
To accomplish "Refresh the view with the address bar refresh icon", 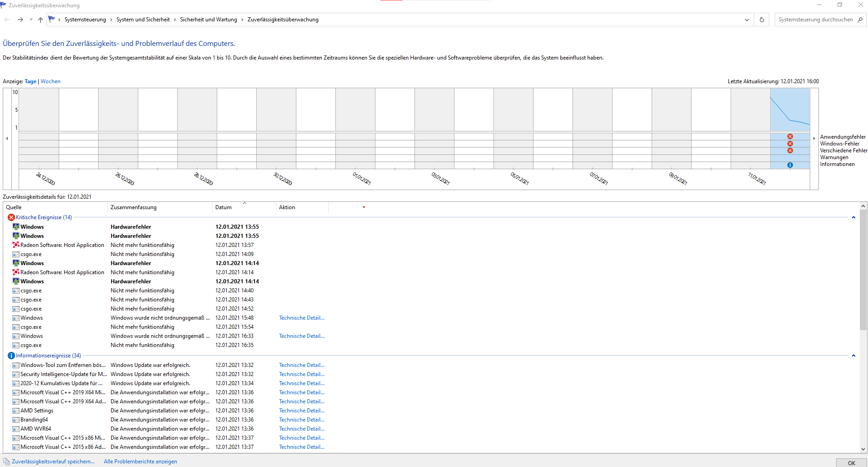I will click(x=761, y=20).
